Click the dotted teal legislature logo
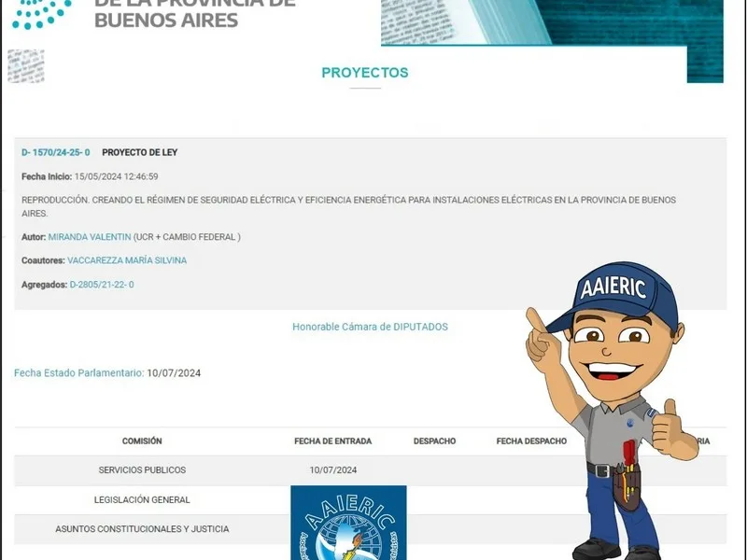This screenshot has width=747, height=560. pos(41,14)
